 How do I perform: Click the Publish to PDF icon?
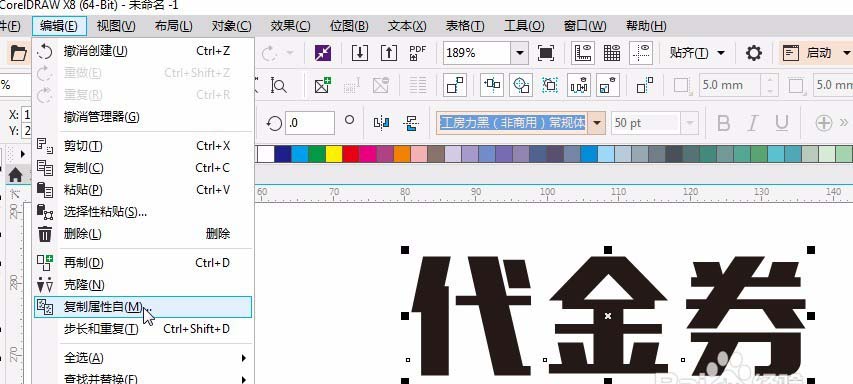(x=418, y=53)
